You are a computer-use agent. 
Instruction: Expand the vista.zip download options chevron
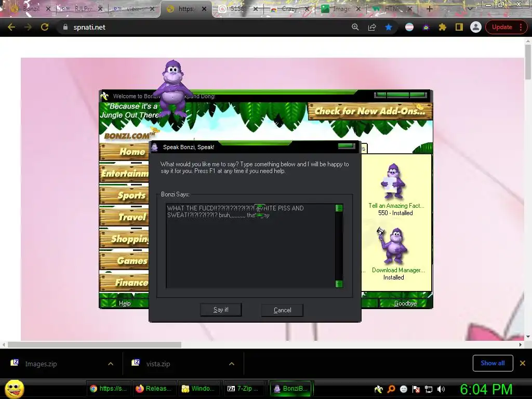(232, 364)
